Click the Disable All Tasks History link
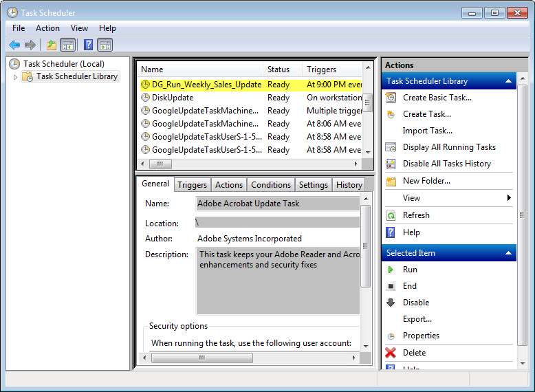The width and height of the screenshot is (535, 392). [446, 164]
